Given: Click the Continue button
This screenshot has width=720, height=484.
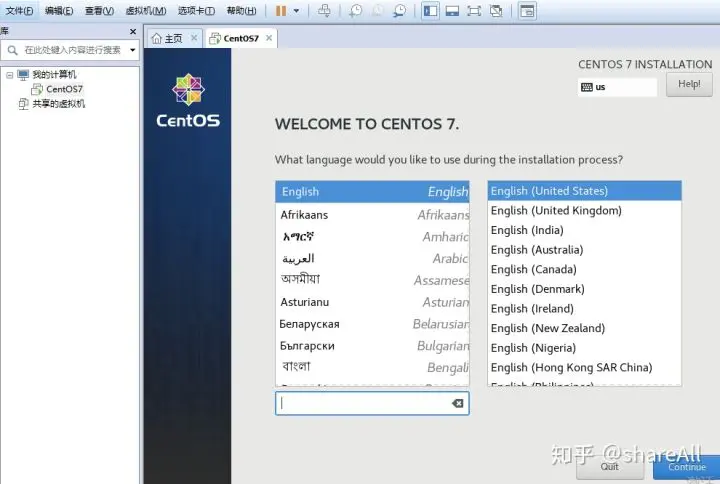Looking at the screenshot, I should [686, 467].
